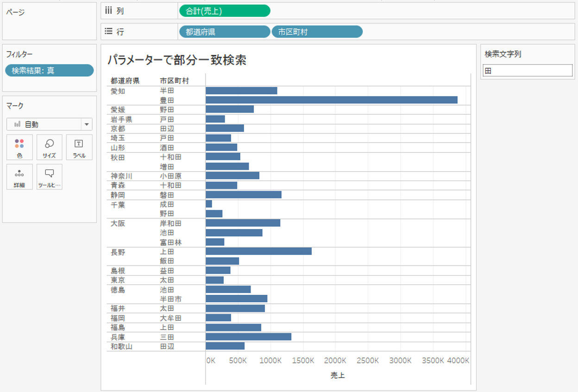The width and height of the screenshot is (578, 392).
Task: Click the 検索文字列 parameter input field
Action: click(x=528, y=70)
